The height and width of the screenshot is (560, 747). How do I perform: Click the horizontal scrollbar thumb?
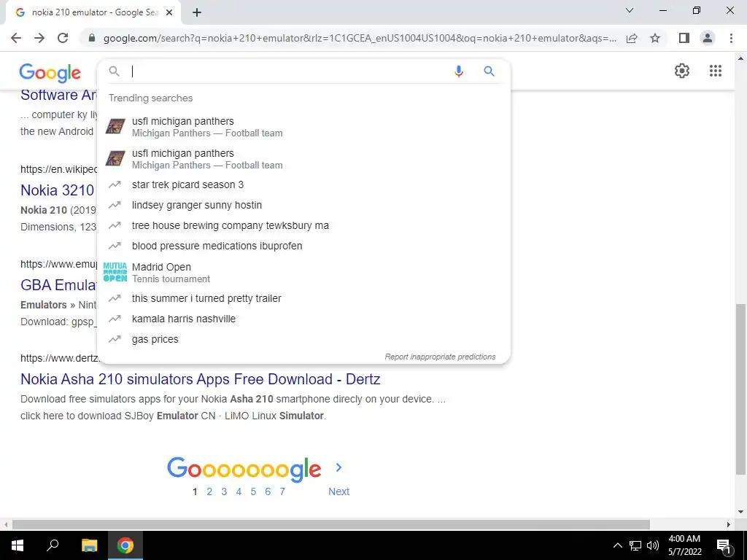pos(330,524)
